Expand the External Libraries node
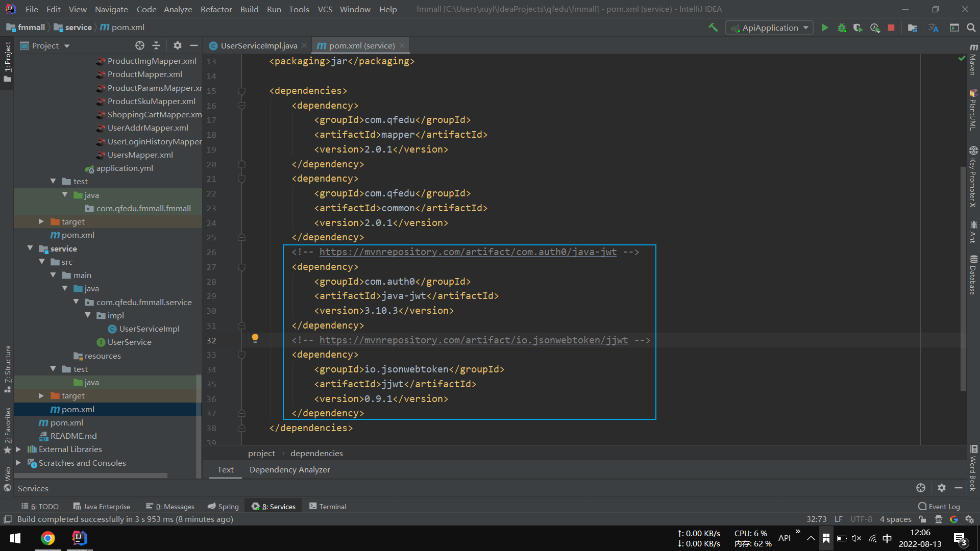 (x=18, y=449)
